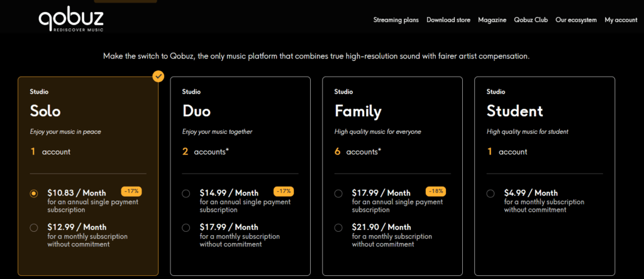Open Streaming plans menu

point(396,20)
